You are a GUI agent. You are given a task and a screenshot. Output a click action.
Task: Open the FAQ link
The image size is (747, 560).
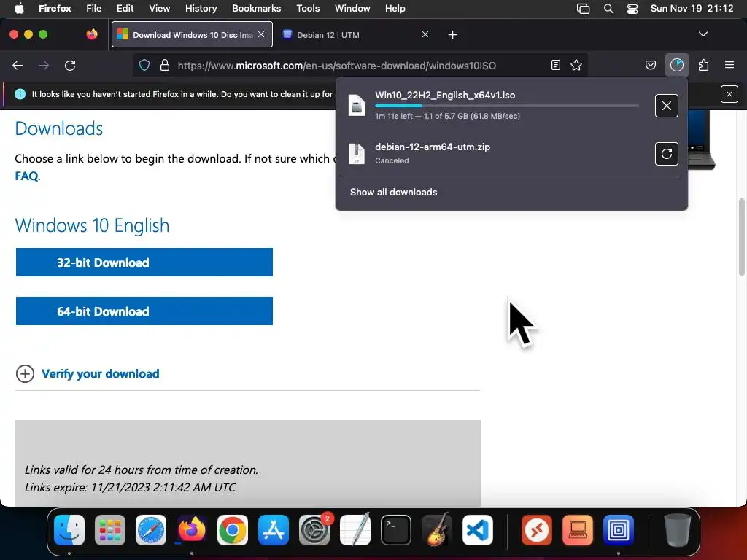tap(26, 176)
